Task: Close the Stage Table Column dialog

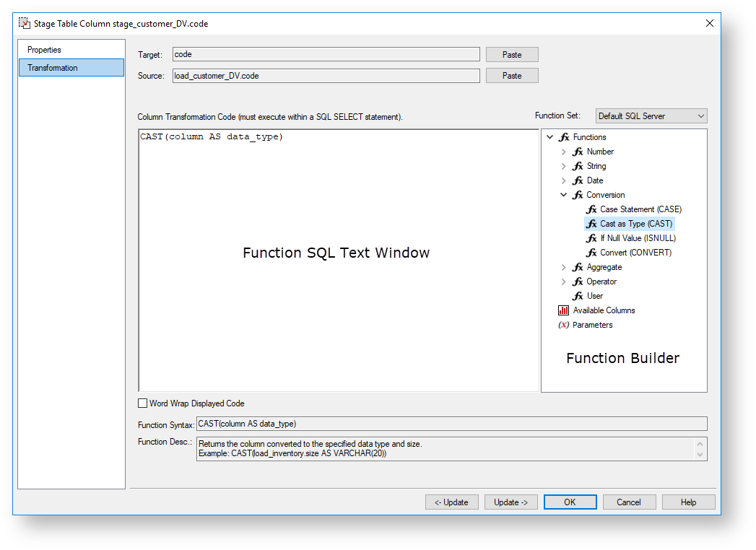Action: [709, 23]
